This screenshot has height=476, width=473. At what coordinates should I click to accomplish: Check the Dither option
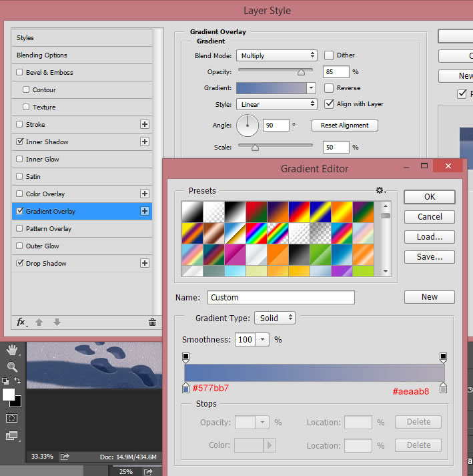[x=329, y=55]
